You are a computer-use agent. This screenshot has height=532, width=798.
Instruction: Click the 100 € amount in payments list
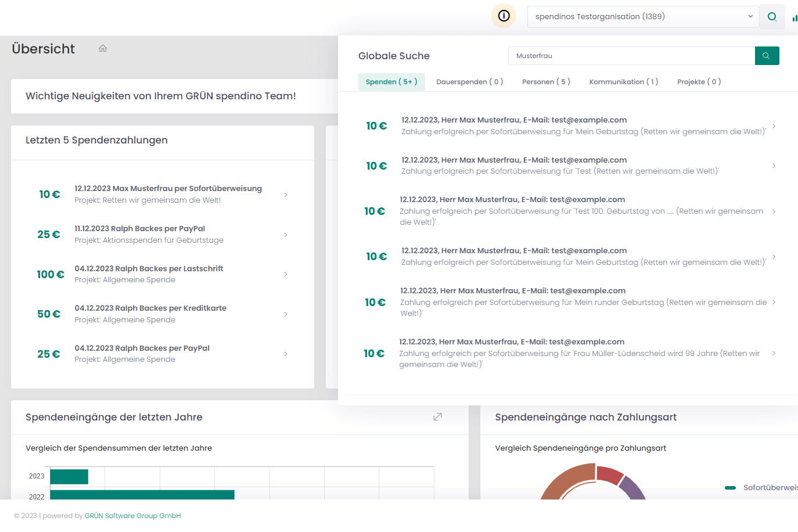[x=51, y=274]
